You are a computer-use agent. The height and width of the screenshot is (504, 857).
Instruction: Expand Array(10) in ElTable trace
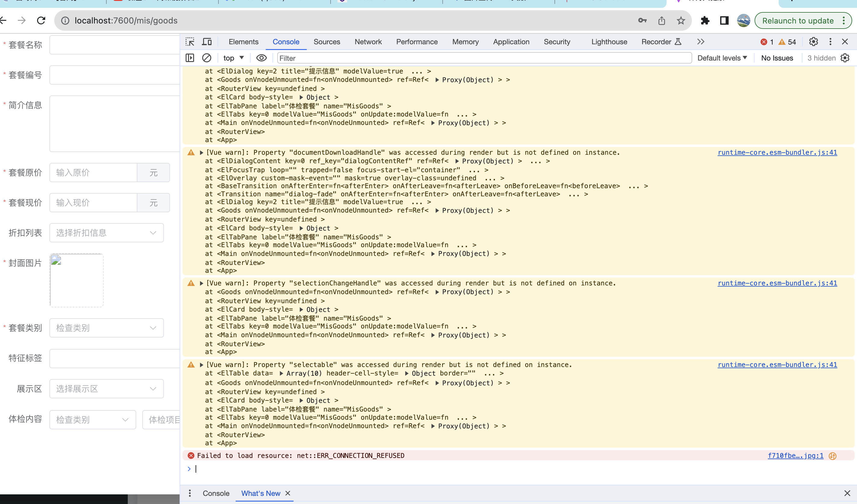click(x=281, y=374)
